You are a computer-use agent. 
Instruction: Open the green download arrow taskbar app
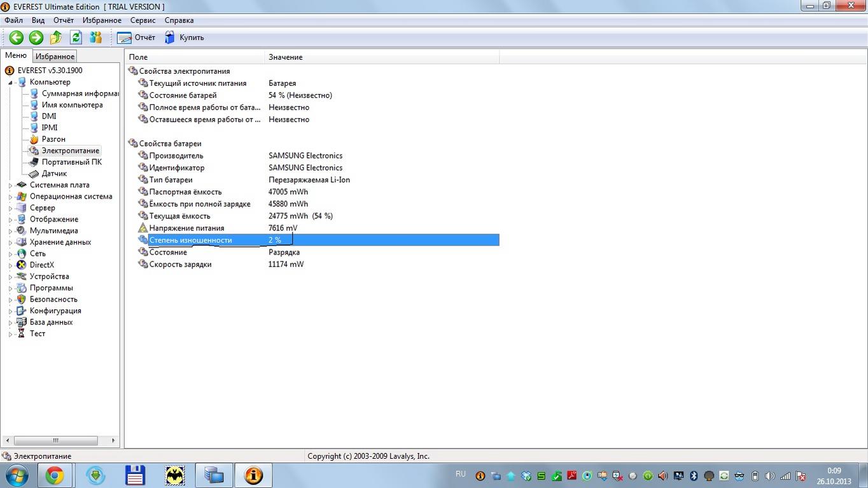coord(95,475)
